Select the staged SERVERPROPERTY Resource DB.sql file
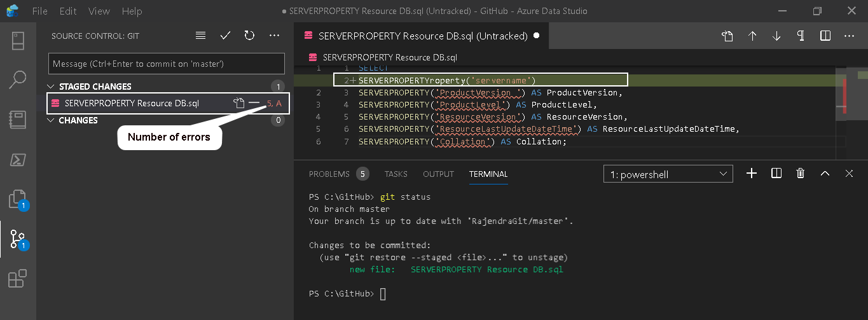 pos(132,103)
